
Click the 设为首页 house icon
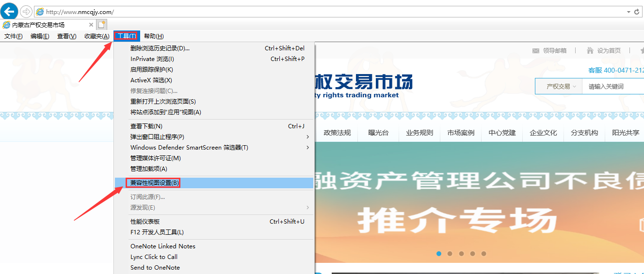click(590, 50)
